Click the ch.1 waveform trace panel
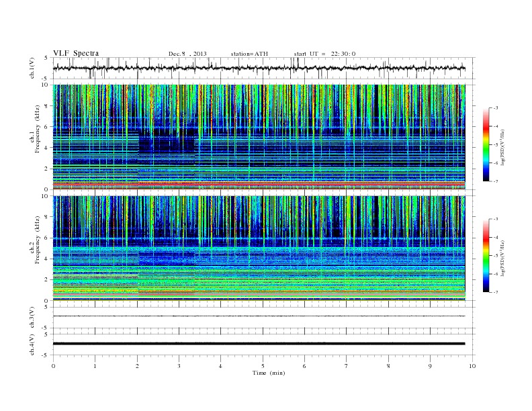The width and height of the screenshot is (532, 411). pos(264,68)
